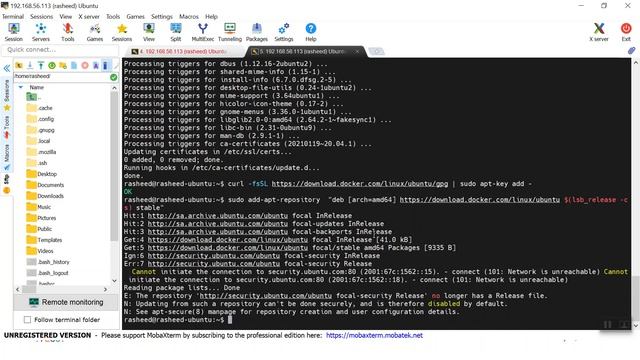Image resolution: width=640 pixels, height=360 pixels.
Task: Select the Documents folder
Action: [x=45, y=185]
